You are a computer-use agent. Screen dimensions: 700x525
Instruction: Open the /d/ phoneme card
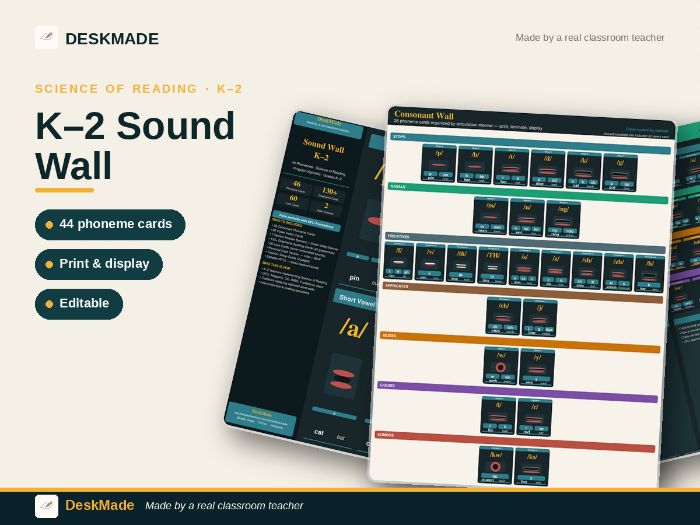pos(547,169)
